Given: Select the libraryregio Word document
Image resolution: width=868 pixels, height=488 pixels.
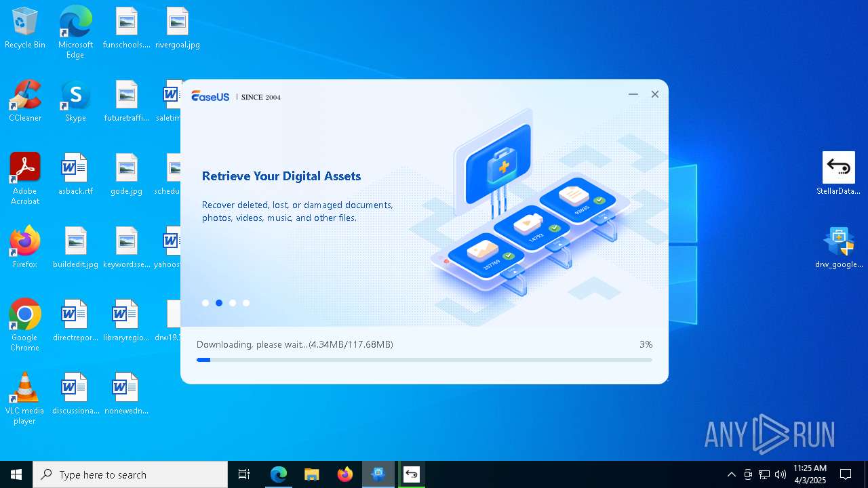Looking at the screenshot, I should coord(127,321).
